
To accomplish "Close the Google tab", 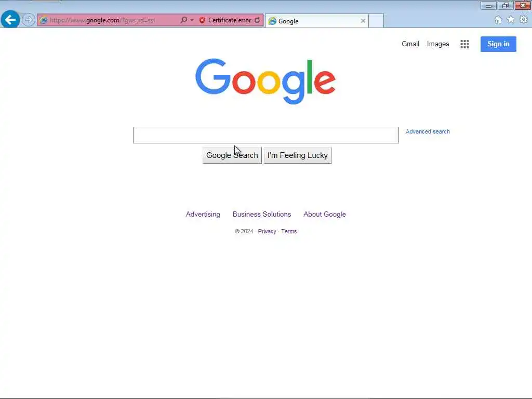I will tap(363, 21).
